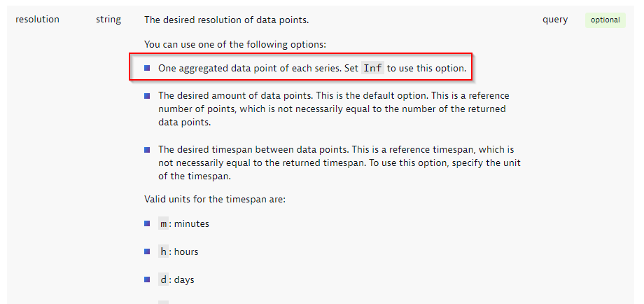Click the "query" parameter location label

pos(555,20)
